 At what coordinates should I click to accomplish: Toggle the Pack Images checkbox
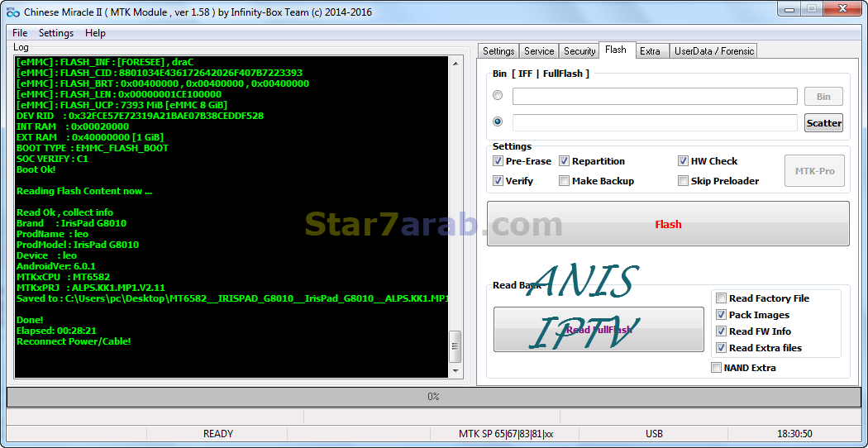(x=722, y=315)
